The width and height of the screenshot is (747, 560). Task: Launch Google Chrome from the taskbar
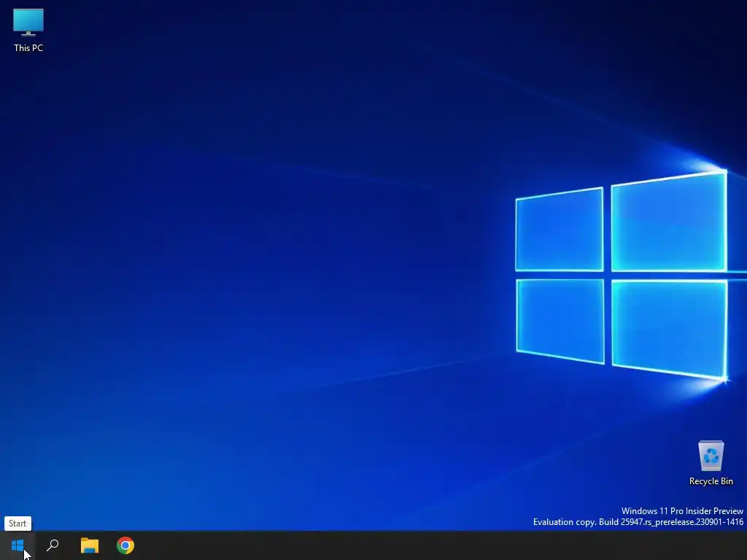coord(125,545)
